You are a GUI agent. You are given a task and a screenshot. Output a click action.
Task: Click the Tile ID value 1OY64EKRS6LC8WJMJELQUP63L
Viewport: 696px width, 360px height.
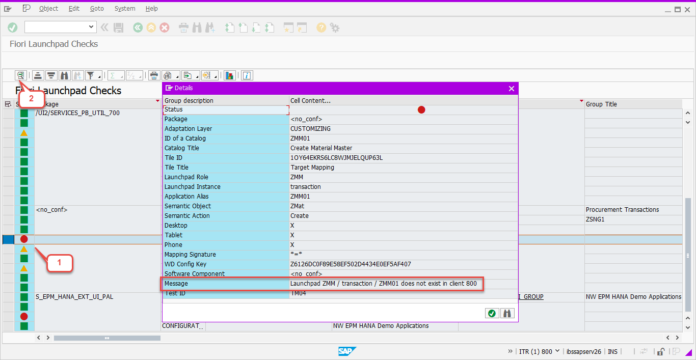(x=336, y=158)
